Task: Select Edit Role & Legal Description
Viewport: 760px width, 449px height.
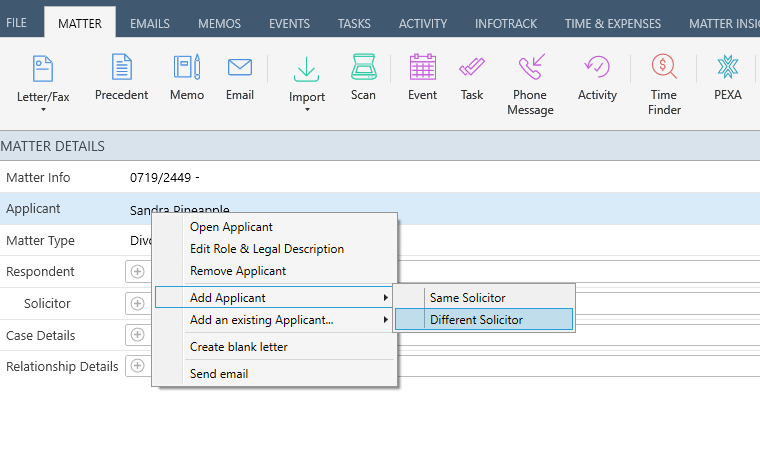Action: [x=274, y=249]
